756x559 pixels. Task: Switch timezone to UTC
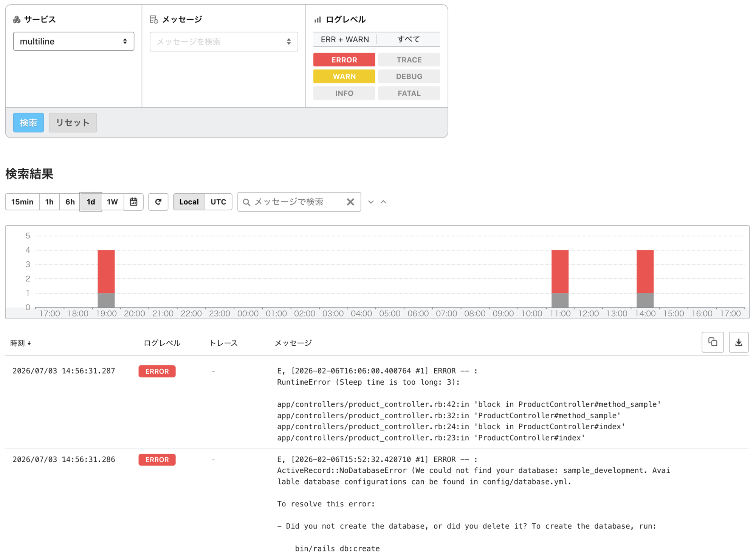218,202
